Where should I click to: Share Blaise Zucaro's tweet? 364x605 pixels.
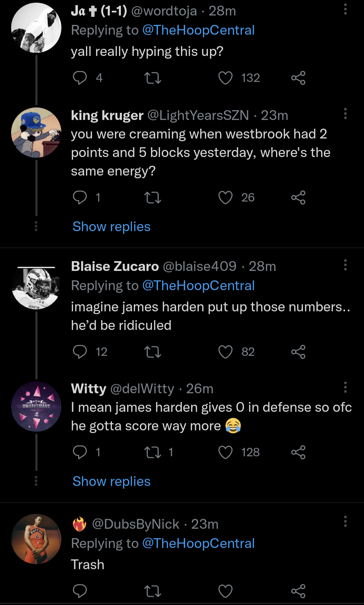click(x=298, y=352)
